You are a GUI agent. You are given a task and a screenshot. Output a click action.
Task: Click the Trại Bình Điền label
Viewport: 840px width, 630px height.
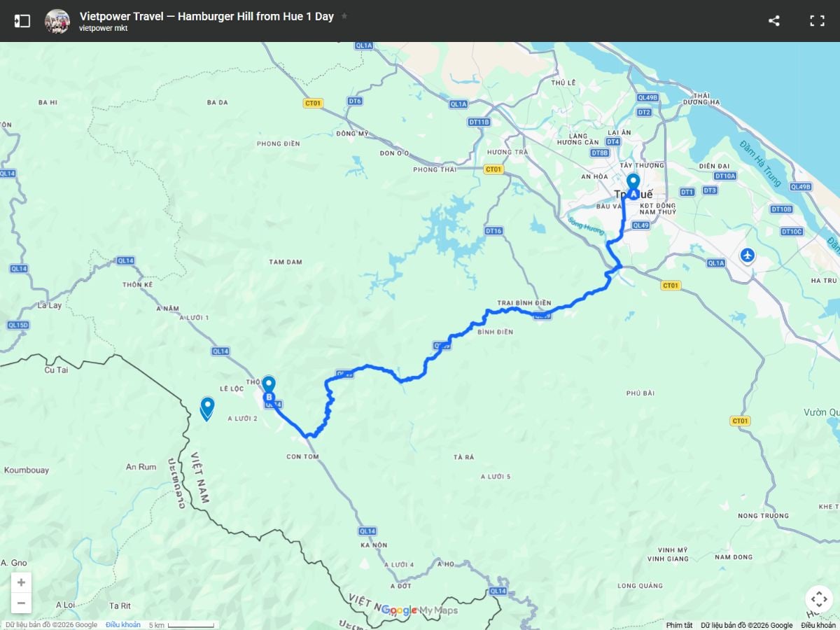coord(524,303)
